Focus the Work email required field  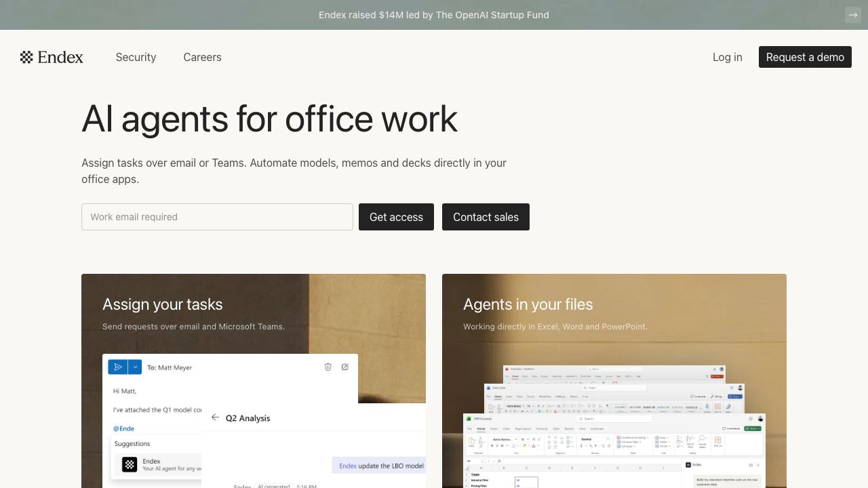point(217,217)
